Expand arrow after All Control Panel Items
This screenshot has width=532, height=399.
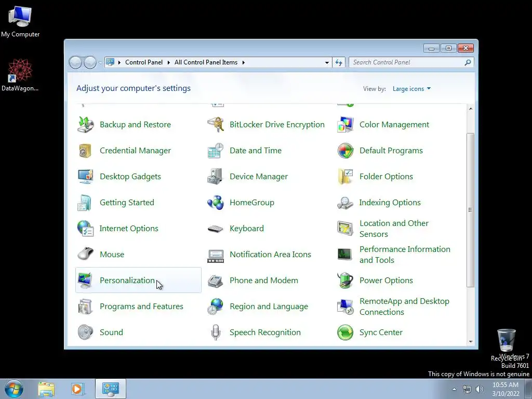pos(244,62)
